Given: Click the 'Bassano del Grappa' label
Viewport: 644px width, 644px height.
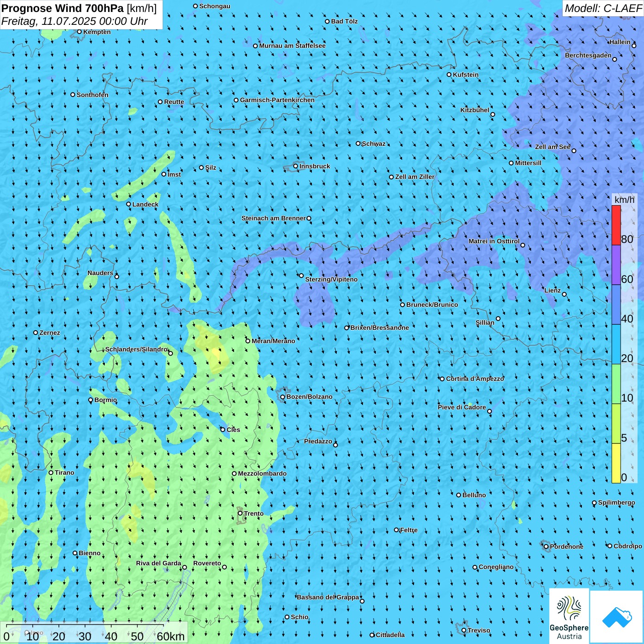Looking at the screenshot, I should pos(328,597).
